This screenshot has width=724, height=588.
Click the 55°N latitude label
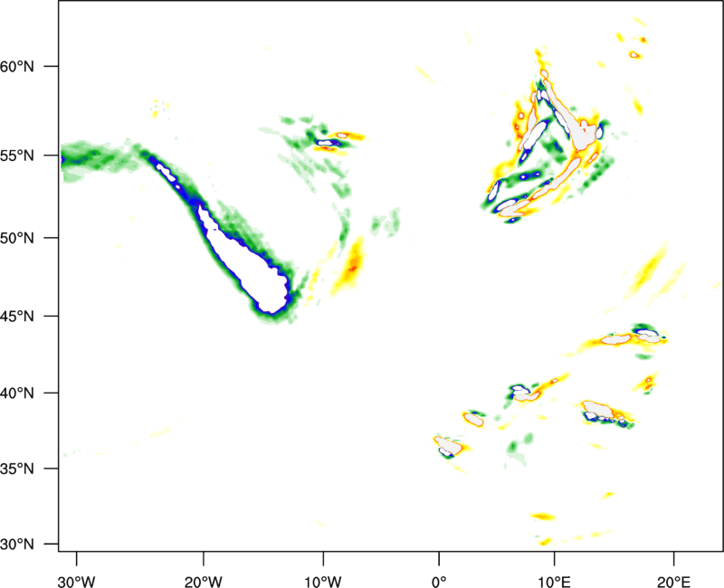click(17, 156)
